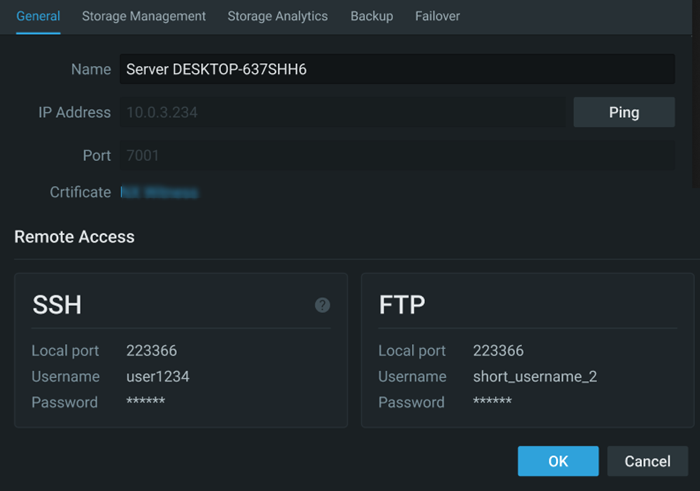This screenshot has height=491, width=700.
Task: Focus the server Name input field
Action: [397, 69]
